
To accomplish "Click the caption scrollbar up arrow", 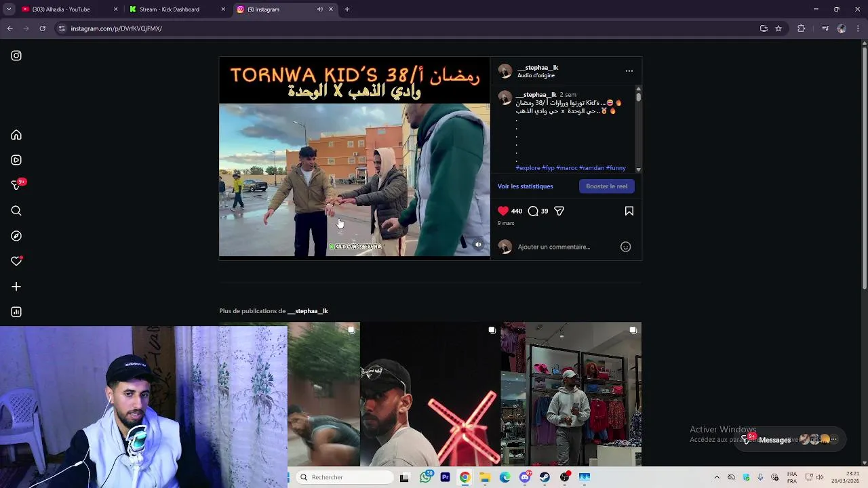I will [x=638, y=89].
